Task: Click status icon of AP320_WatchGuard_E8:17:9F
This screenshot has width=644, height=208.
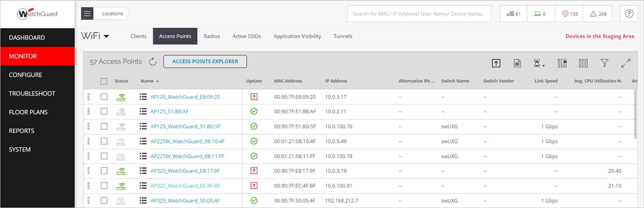Action: [121, 171]
